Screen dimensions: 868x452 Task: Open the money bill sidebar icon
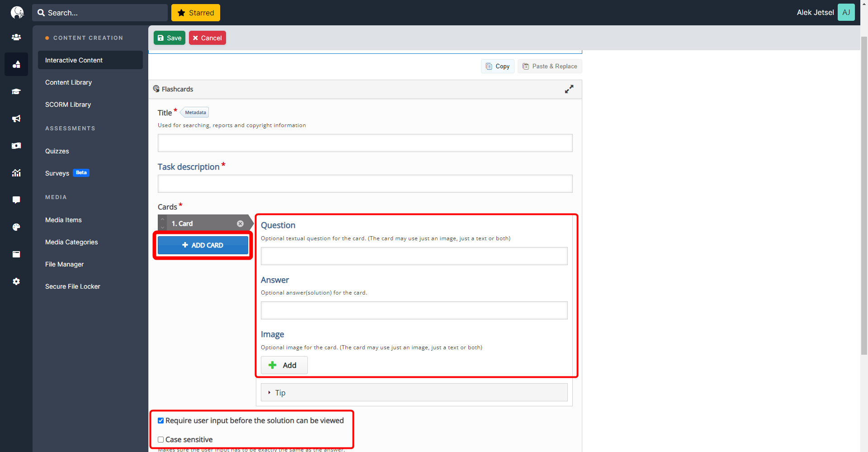click(16, 146)
